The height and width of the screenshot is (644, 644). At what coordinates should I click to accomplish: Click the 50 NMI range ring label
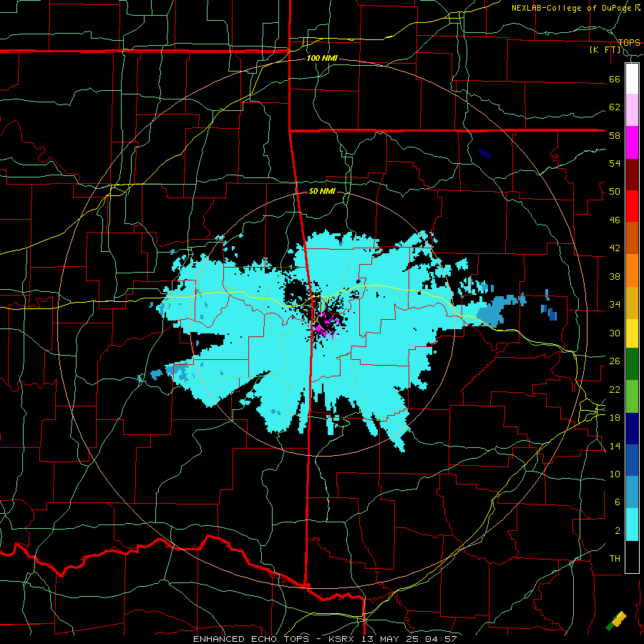[x=322, y=191]
